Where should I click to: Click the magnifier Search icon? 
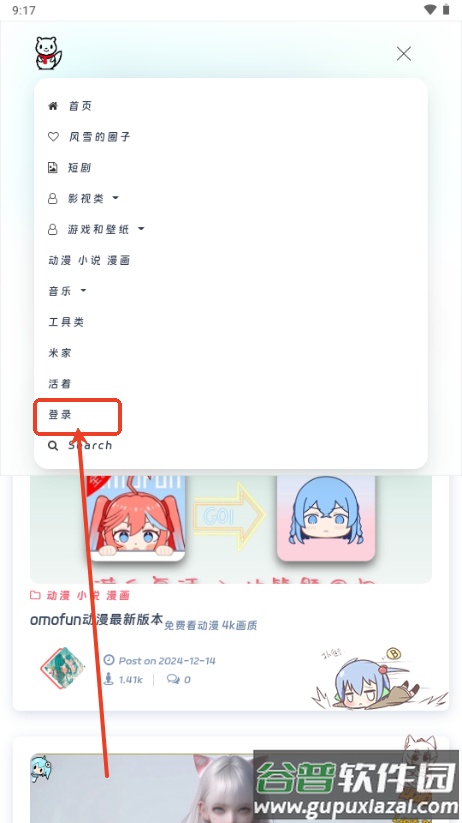53,446
